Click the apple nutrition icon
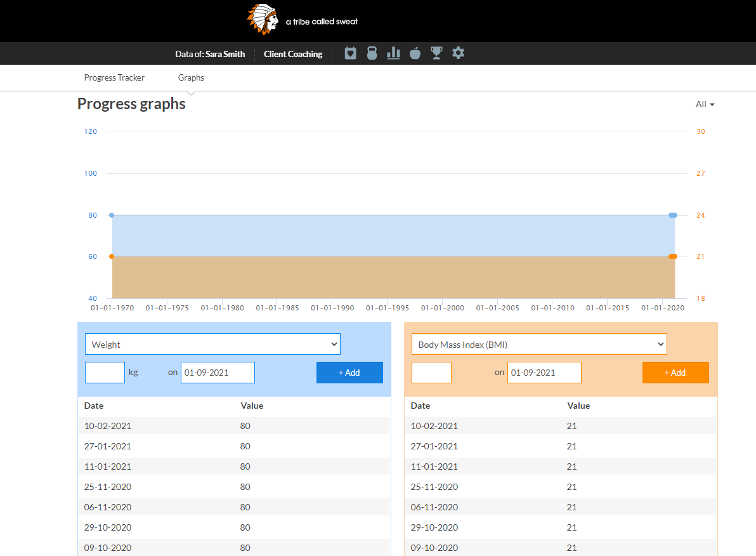 click(x=415, y=53)
